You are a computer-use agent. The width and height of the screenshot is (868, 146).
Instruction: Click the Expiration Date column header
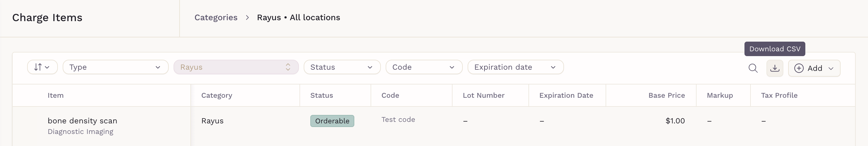566,95
